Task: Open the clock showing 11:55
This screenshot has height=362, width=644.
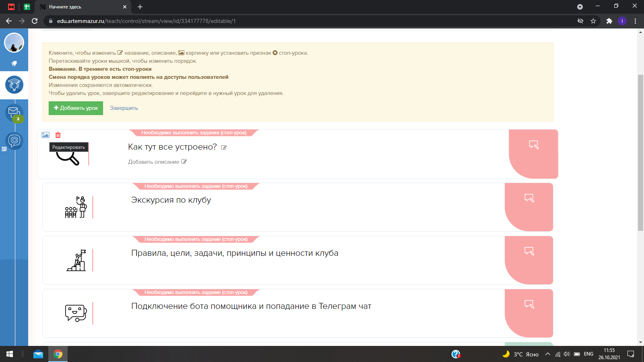Action: point(609,354)
